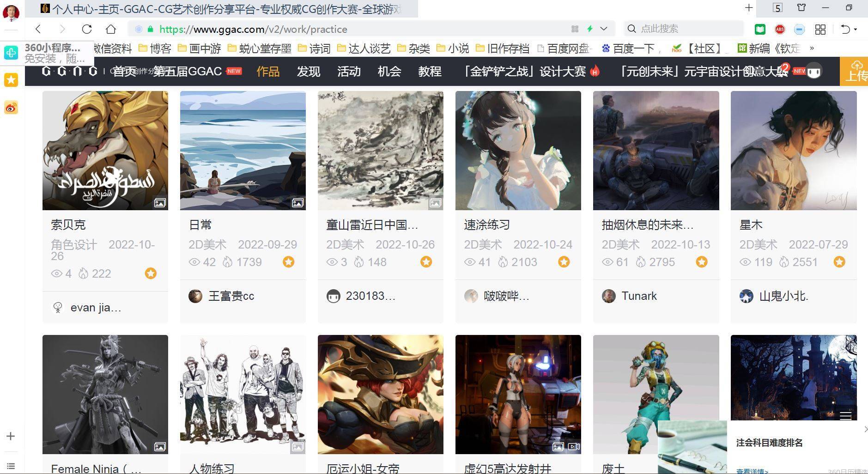Open the sidebar yellow star favorites icon
The width and height of the screenshot is (868, 474).
tap(11, 80)
